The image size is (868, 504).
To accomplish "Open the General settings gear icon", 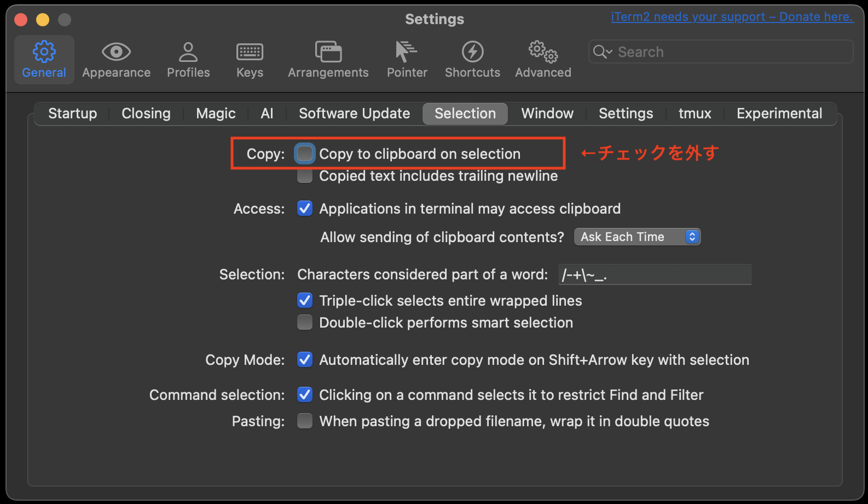I will click(x=44, y=52).
